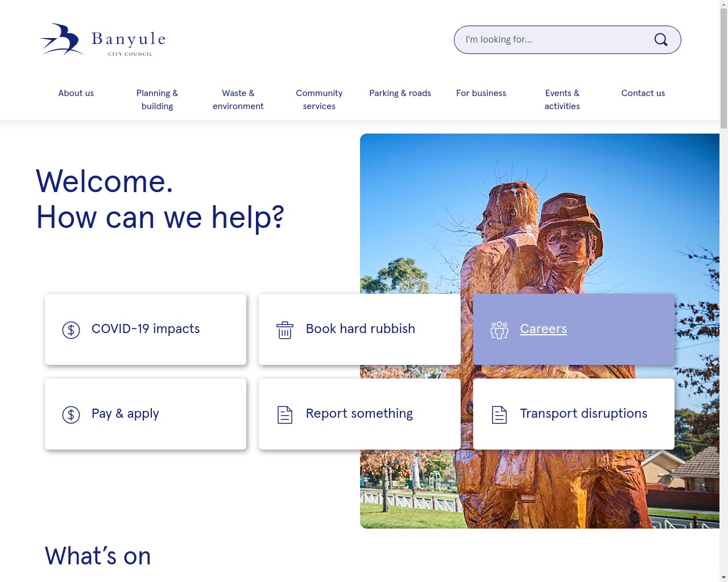Click the dollar icon beside COVID-19 impacts
This screenshot has height=582, width=728.
click(x=71, y=330)
